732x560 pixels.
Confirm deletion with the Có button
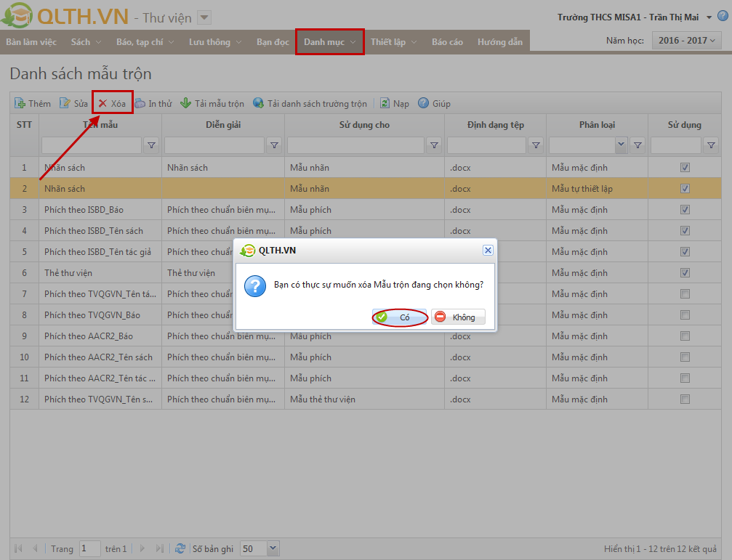[x=400, y=317]
